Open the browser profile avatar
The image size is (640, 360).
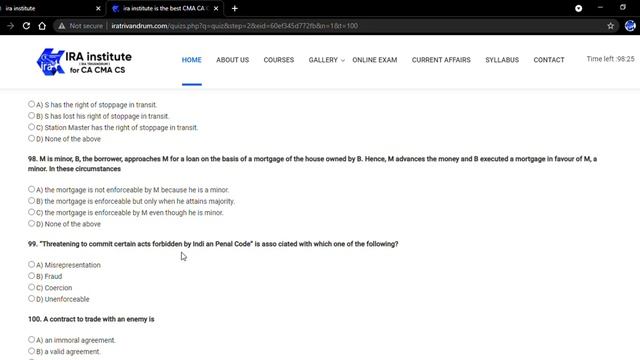630,26
